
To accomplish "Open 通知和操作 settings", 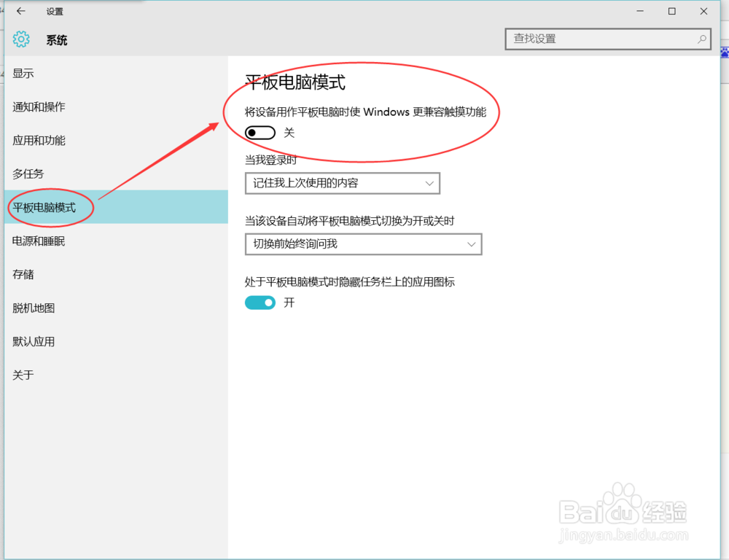I will click(39, 106).
